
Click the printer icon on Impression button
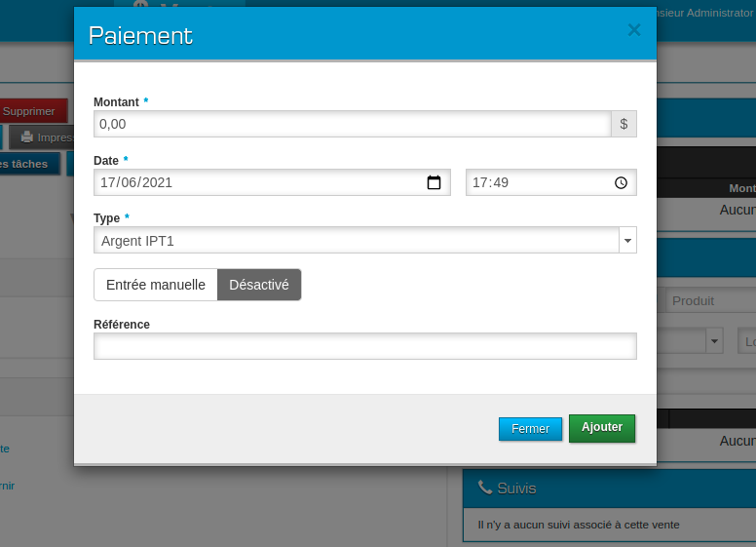coord(27,137)
